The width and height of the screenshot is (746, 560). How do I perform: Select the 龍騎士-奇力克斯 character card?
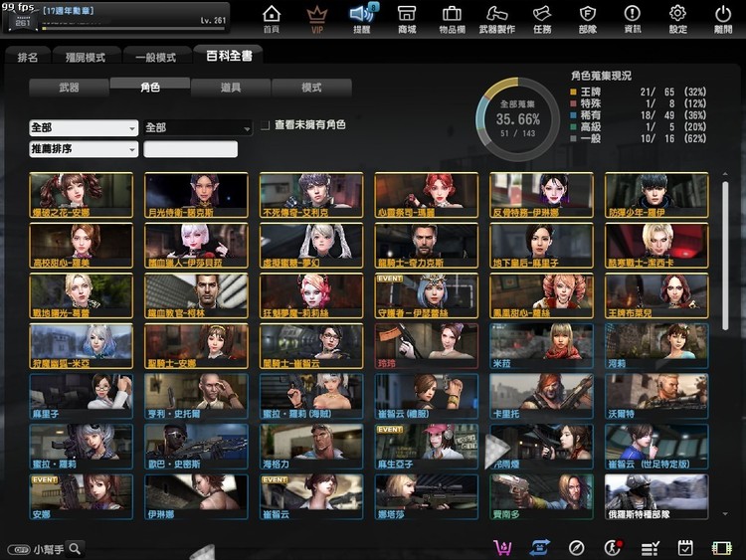[427, 246]
